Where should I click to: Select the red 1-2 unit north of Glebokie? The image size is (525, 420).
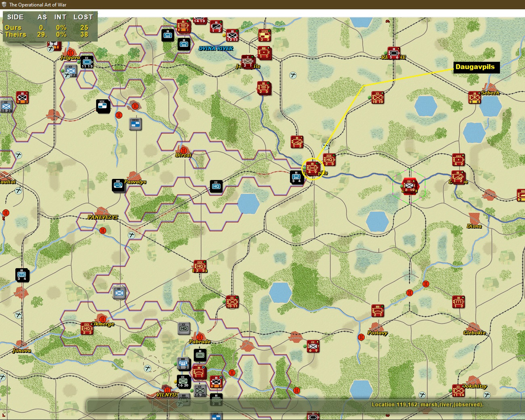[458, 302]
